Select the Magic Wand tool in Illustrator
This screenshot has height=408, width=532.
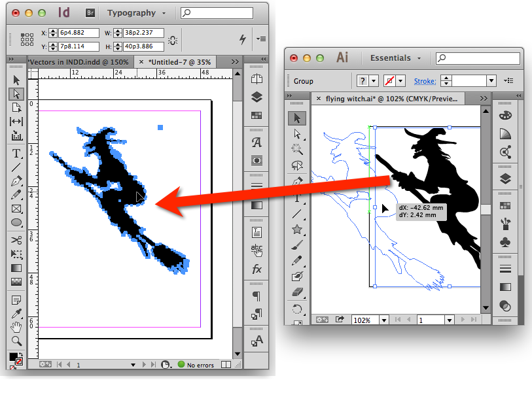coord(296,148)
